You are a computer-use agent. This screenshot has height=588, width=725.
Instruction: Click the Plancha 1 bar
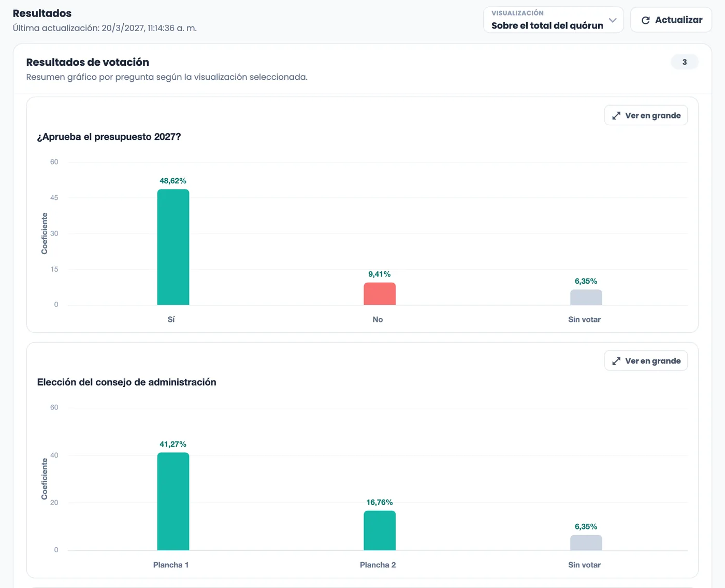[173, 502]
